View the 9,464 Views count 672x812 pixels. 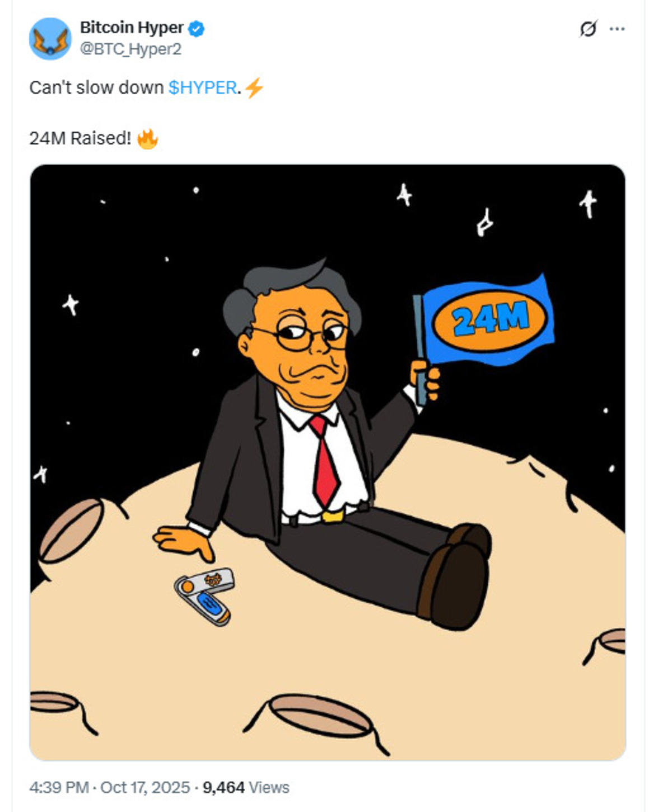tap(246, 787)
